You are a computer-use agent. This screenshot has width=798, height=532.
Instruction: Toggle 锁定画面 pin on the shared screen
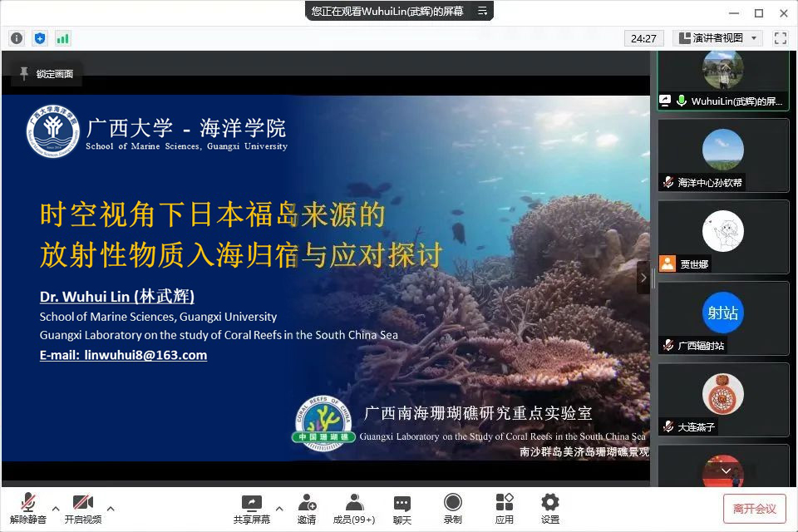(47, 74)
